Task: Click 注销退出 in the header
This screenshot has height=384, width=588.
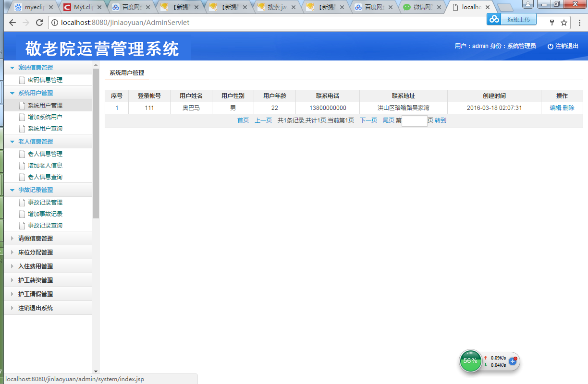Action: tap(567, 46)
